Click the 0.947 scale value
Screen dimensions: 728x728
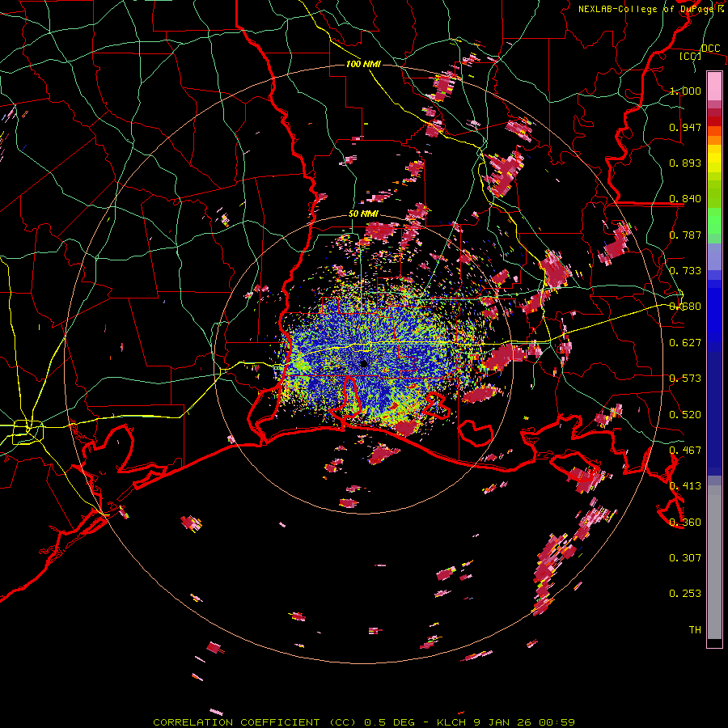[685, 127]
